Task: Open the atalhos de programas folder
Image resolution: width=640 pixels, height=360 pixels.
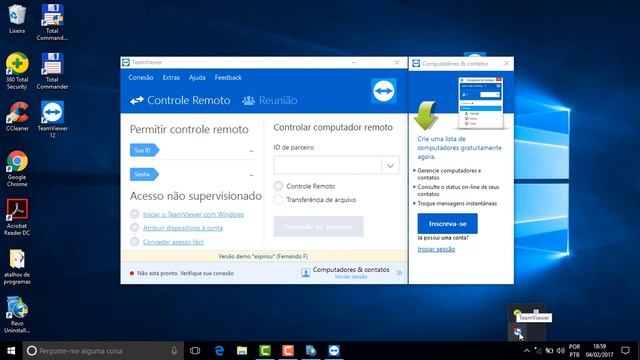Action: (x=17, y=266)
